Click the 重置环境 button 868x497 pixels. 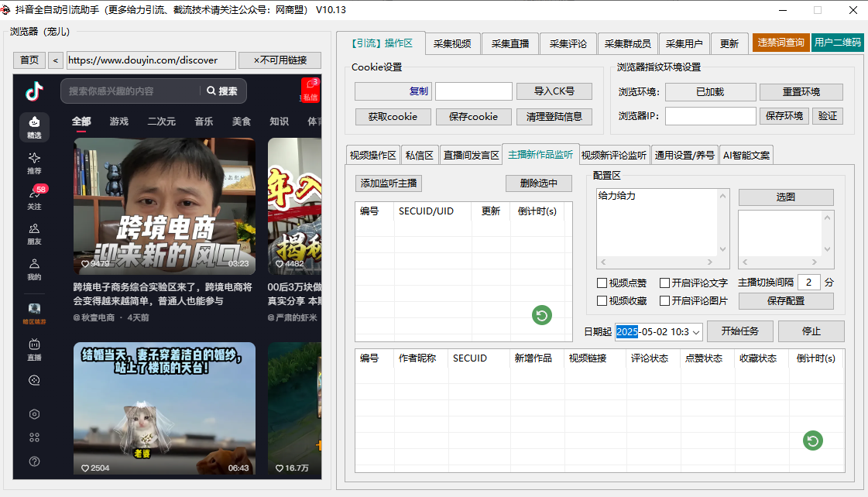[x=801, y=92]
